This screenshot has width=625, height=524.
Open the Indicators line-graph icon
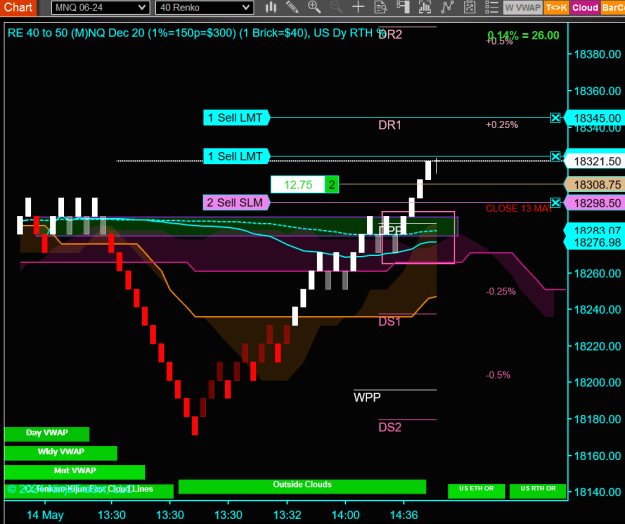[447, 7]
